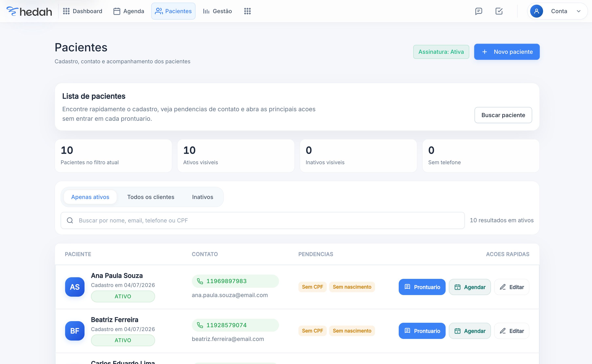Click the Ativos visiveis stat card
The image size is (592, 364).
[x=236, y=156]
